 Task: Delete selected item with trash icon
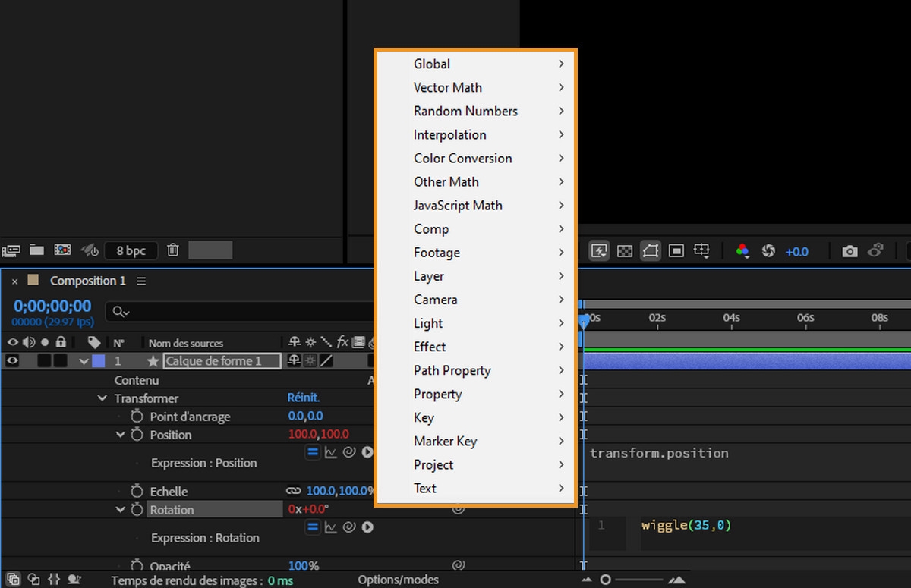pos(173,250)
